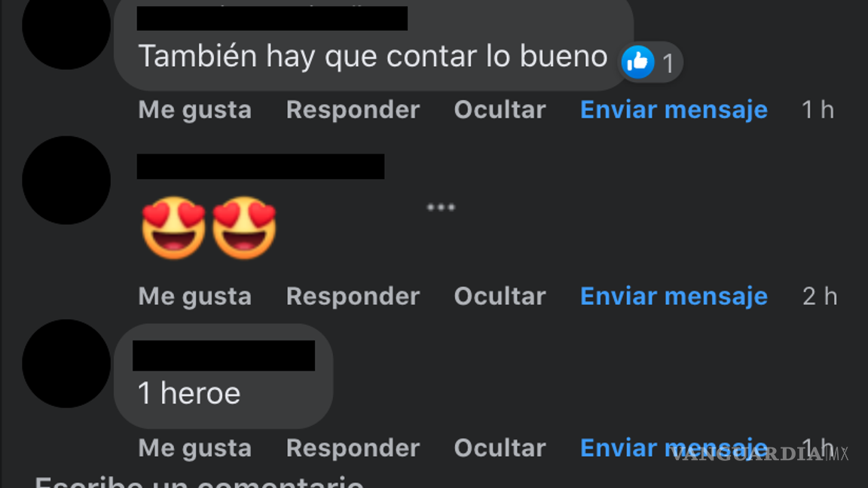Send message to top comment author
This screenshot has width=868, height=488.
[x=674, y=109]
